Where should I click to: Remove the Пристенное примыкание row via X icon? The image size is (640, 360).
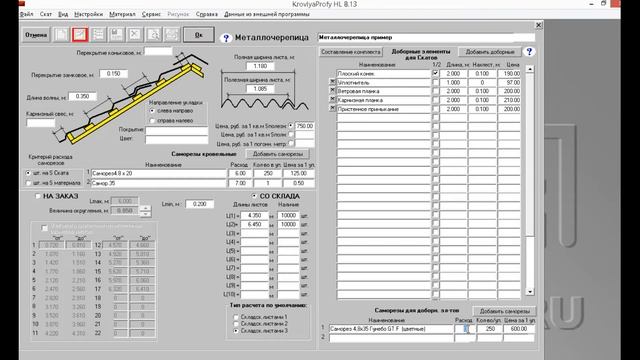pyautogui.click(x=332, y=109)
